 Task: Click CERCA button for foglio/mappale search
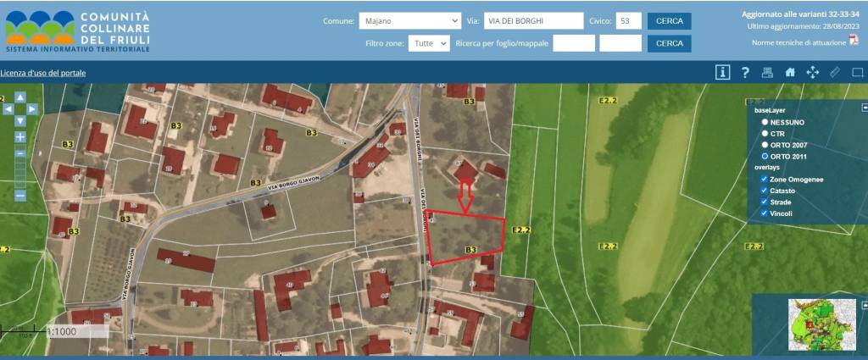[670, 43]
